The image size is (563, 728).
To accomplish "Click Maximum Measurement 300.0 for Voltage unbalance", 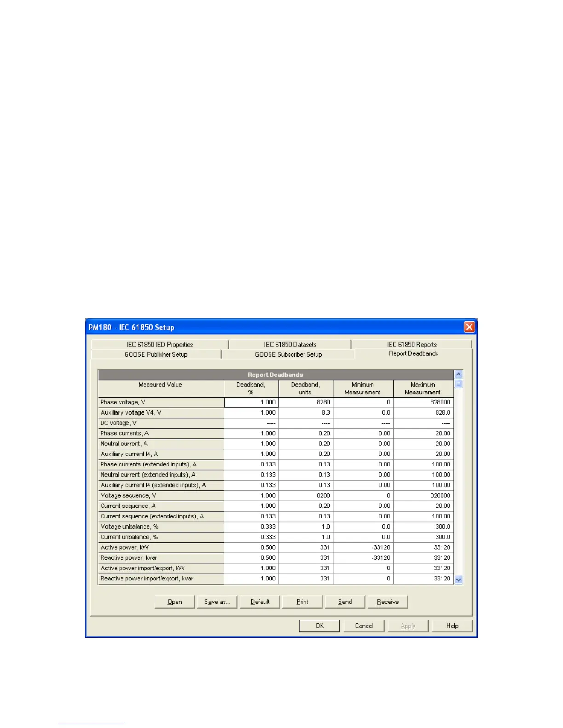I will (423, 527).
